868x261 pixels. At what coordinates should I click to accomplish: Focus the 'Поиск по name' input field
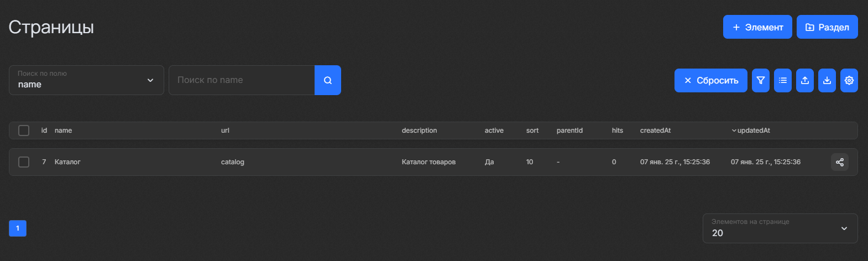point(242,80)
